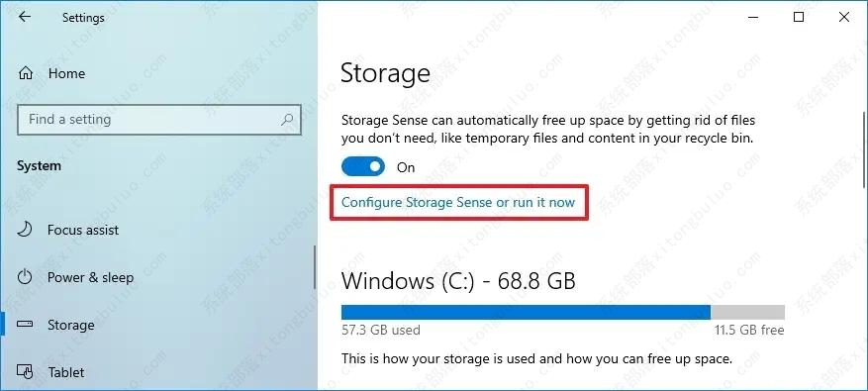Click the Windows (C:) - 68.8 GB heading

pyautogui.click(x=458, y=281)
